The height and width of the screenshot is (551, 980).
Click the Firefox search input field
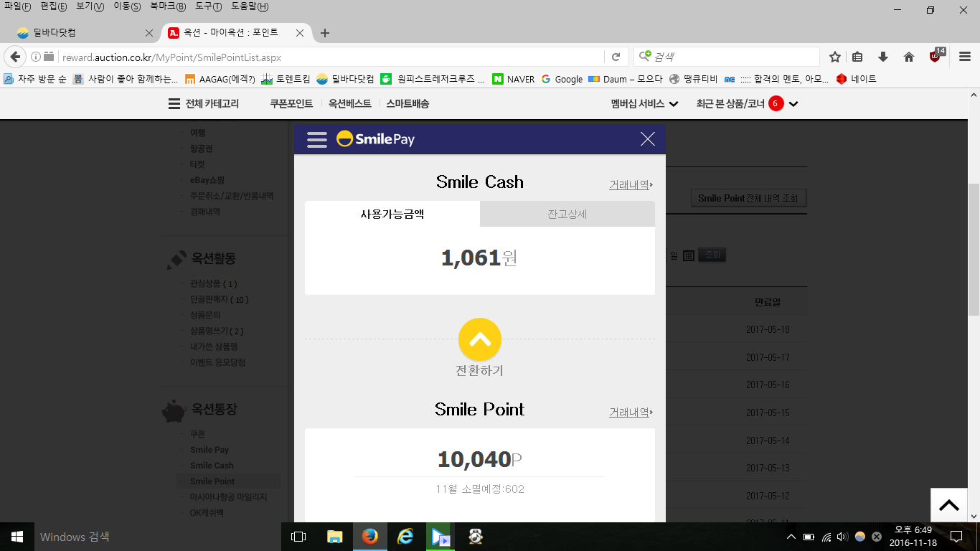point(732,57)
